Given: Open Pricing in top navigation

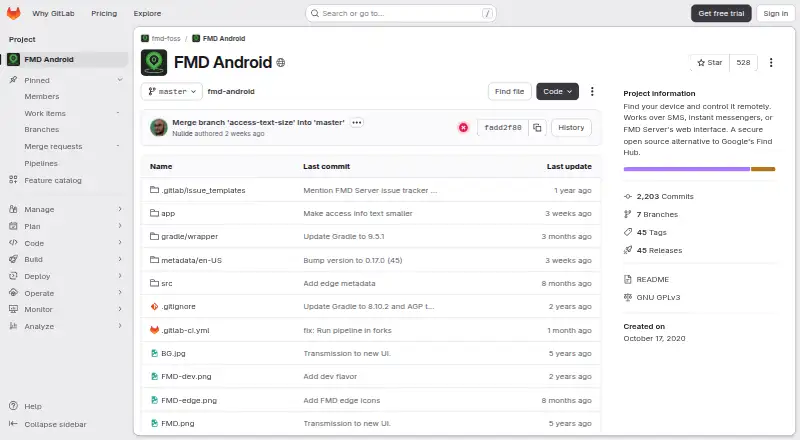Looking at the screenshot, I should click(x=104, y=13).
